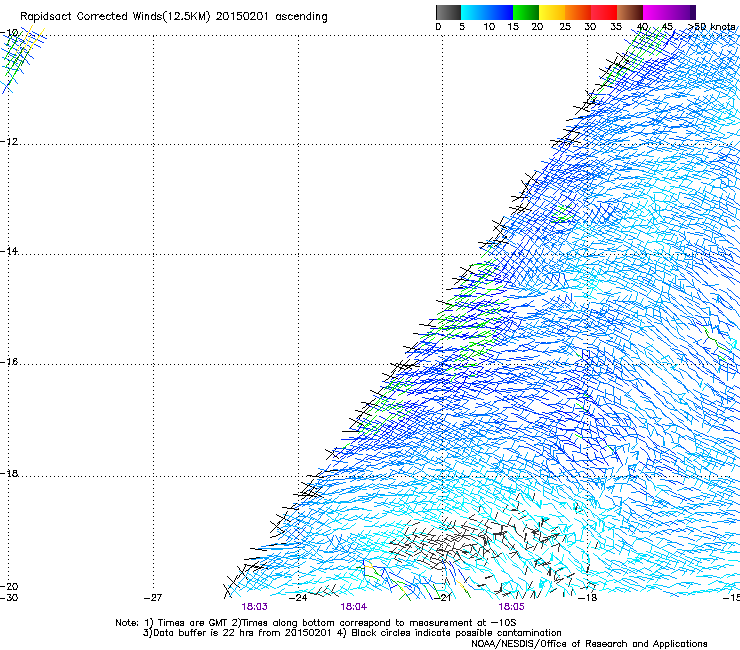The height and width of the screenshot is (650, 740).
Task: Click the -21 longitude axis label
Action: [442, 598]
